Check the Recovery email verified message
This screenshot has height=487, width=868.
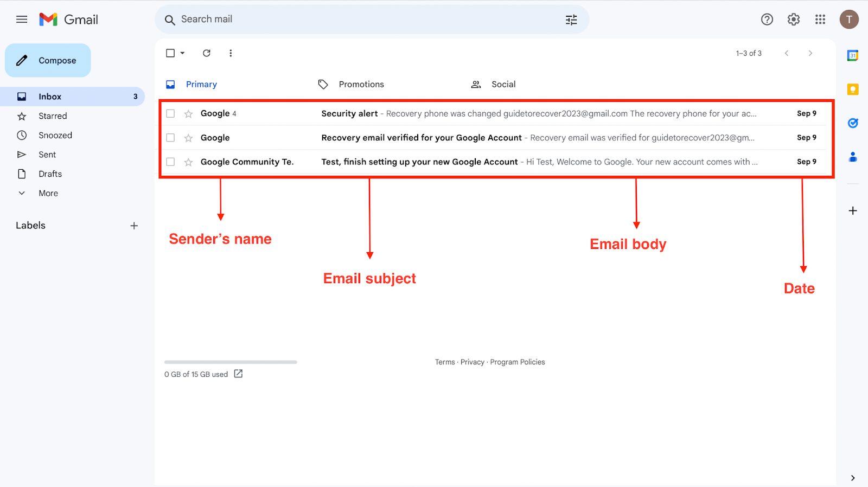(170, 138)
